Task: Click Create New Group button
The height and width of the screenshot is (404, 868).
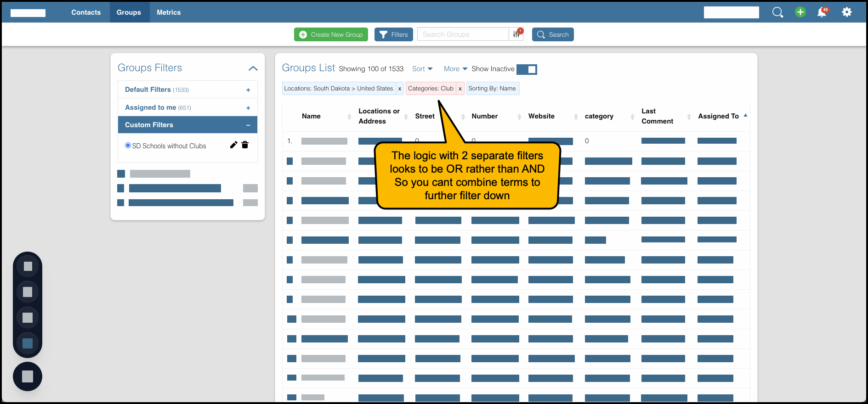Action: (331, 34)
